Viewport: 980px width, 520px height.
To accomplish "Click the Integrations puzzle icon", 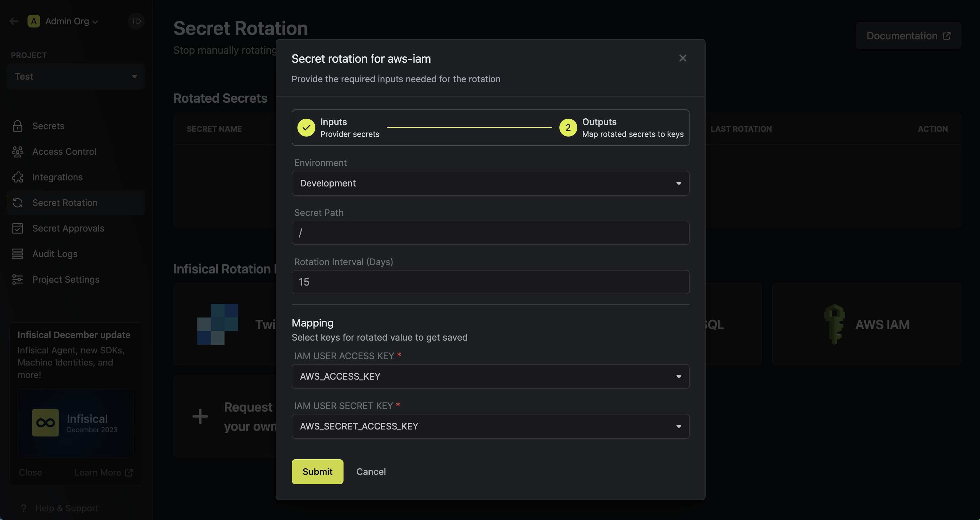I will pos(18,177).
